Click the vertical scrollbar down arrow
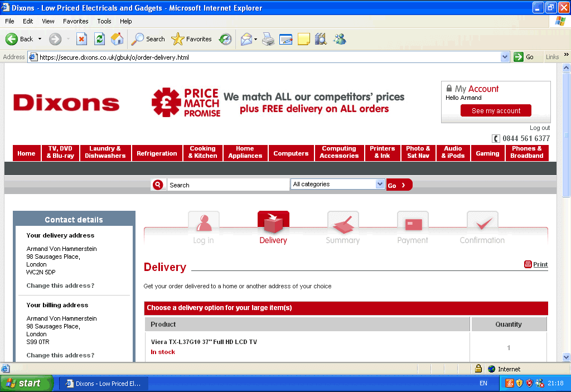 (567, 357)
